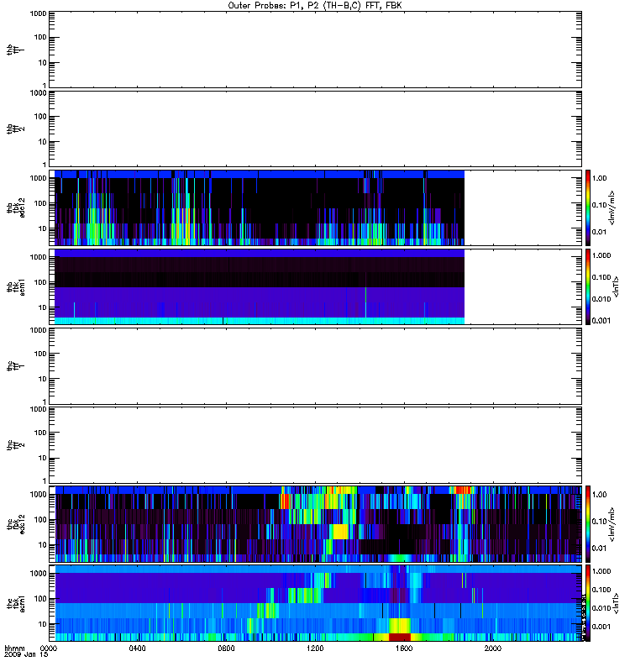The image size is (630, 672).
Task: Click the 100 tick label of thb fbk scm1
Action: click(40, 282)
